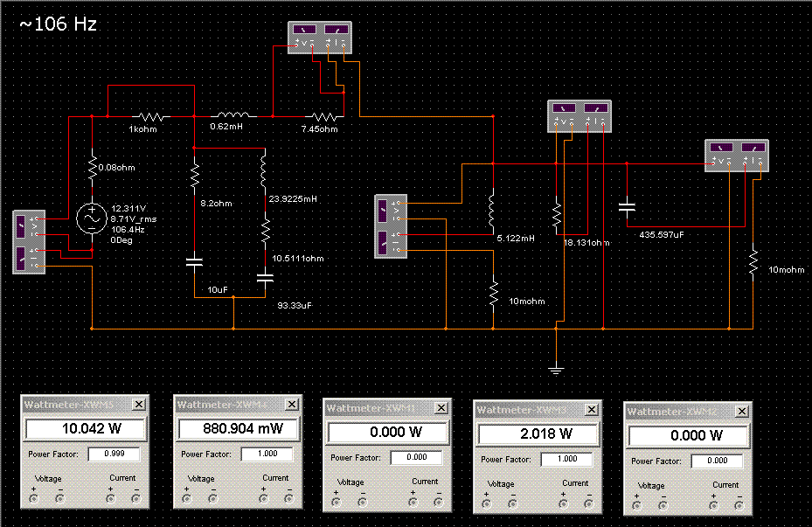The height and width of the screenshot is (527, 812).
Task: Select the wattmeter instrument above the 435.597uF capacitor
Action: [x=737, y=156]
